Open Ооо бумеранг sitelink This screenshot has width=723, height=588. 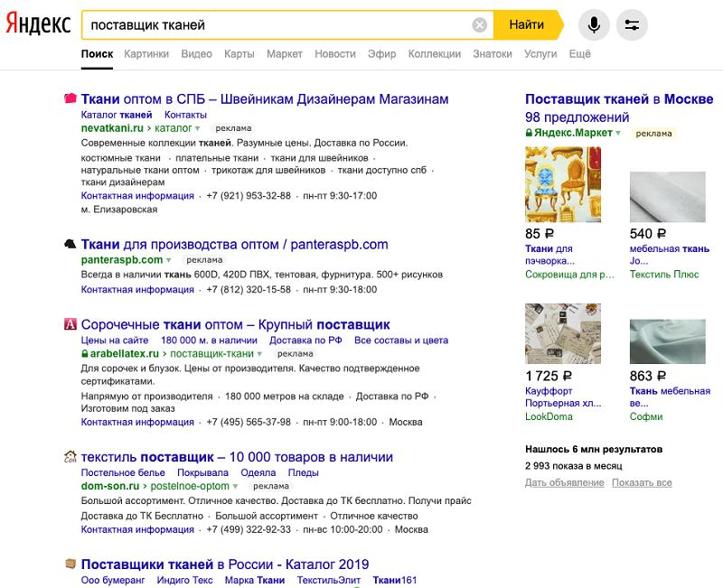pyautogui.click(x=113, y=580)
